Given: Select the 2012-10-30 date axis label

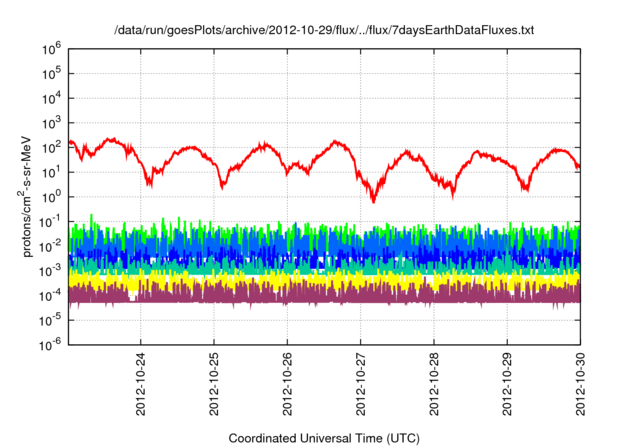Looking at the screenshot, I should (x=580, y=384).
